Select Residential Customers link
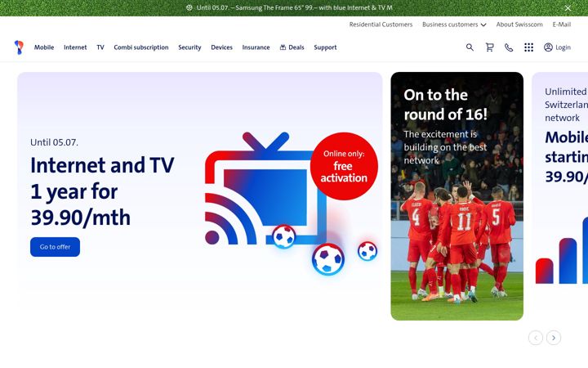 381,25
